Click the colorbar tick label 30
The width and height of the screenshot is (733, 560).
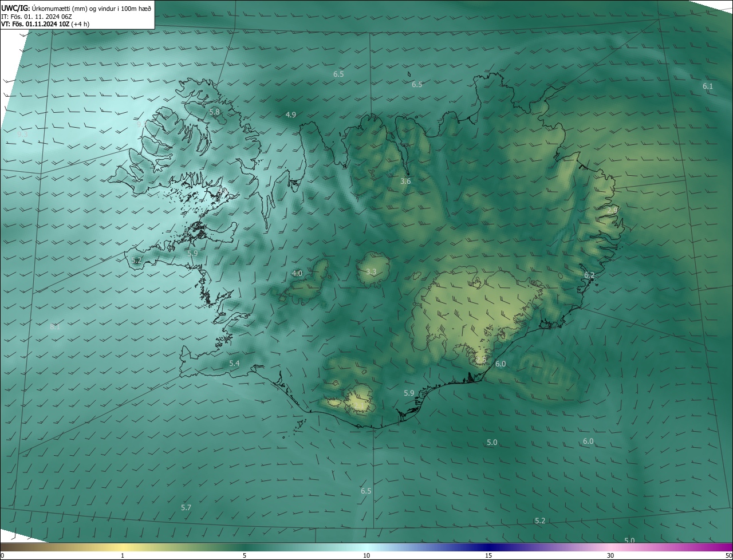point(610,555)
